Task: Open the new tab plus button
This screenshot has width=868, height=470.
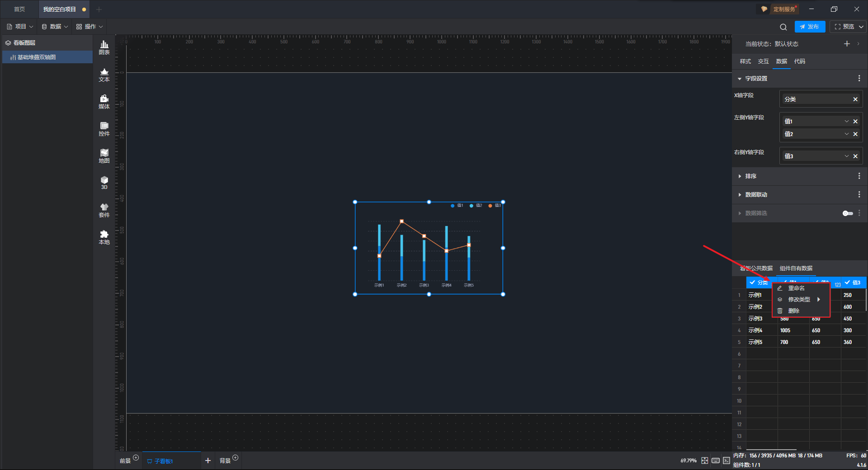Action: pos(99,9)
